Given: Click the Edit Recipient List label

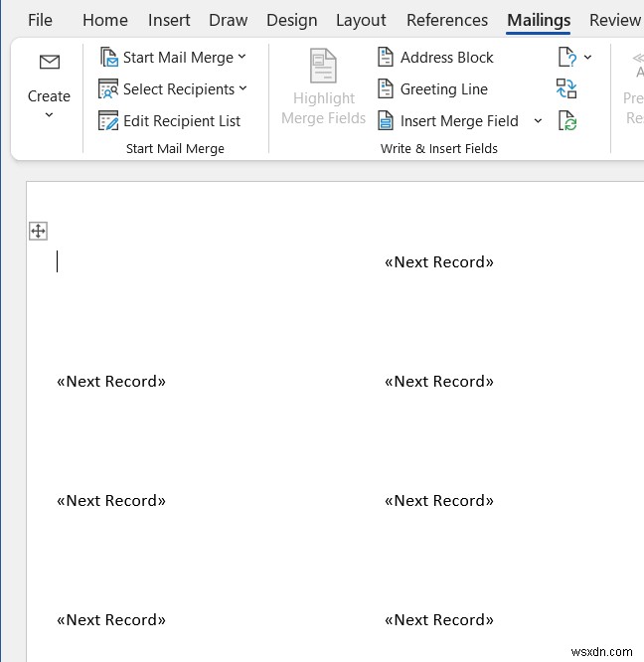Looking at the screenshot, I should pos(182,121).
